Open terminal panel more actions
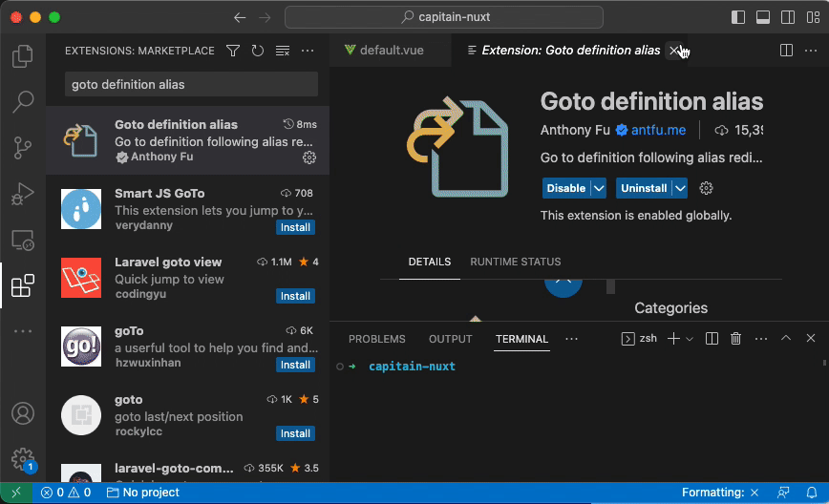This screenshot has width=829, height=504. pyautogui.click(x=761, y=339)
